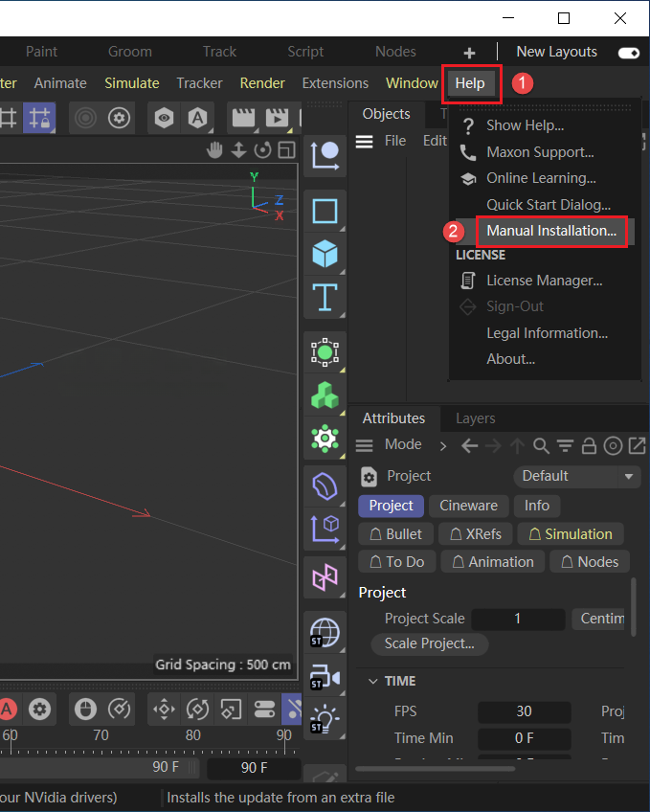Image resolution: width=650 pixels, height=812 pixels.
Task: Open the Default preset dropdown
Action: 577,477
